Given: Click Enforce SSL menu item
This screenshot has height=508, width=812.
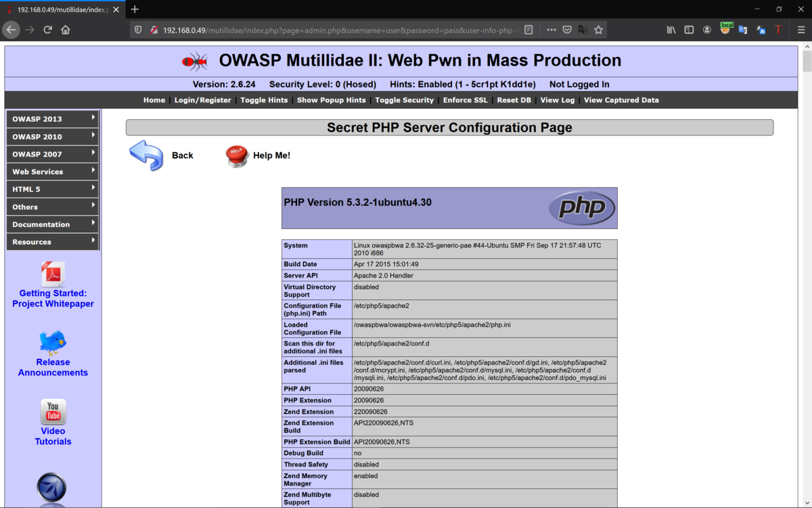Looking at the screenshot, I should coord(466,100).
